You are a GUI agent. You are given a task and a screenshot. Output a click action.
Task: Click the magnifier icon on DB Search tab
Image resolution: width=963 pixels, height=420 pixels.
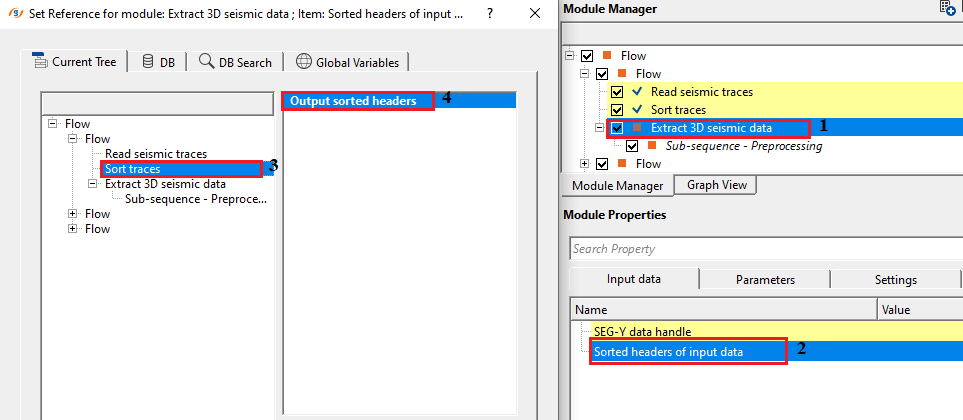click(x=206, y=62)
